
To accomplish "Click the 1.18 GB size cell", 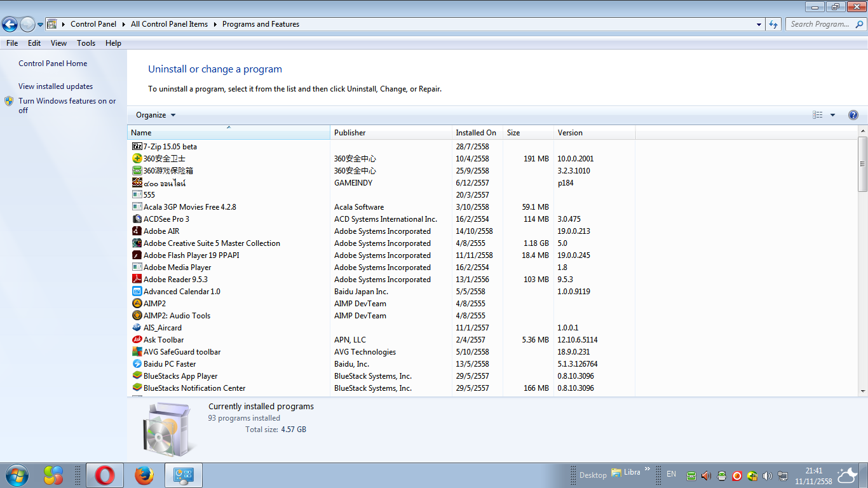I will [x=536, y=243].
